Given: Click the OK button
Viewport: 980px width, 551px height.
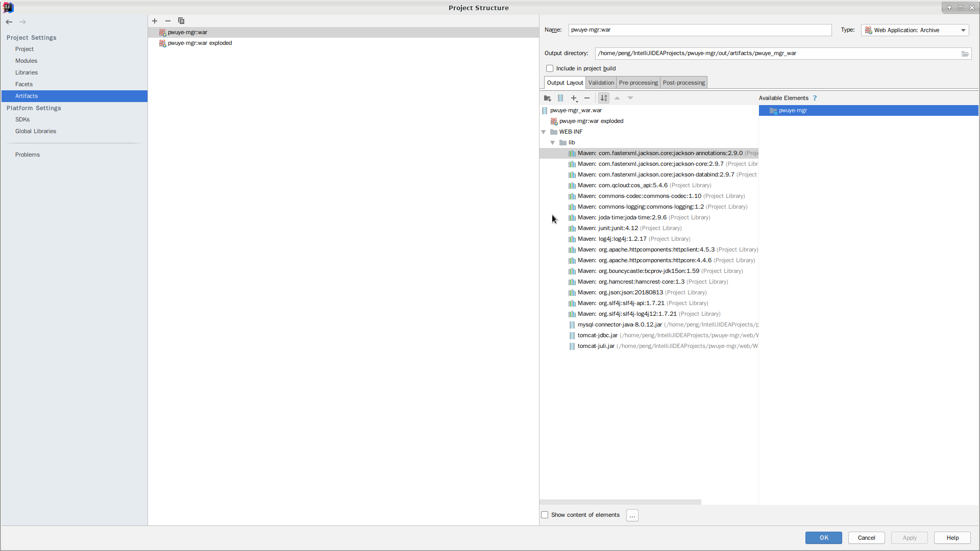Looking at the screenshot, I should [824, 538].
